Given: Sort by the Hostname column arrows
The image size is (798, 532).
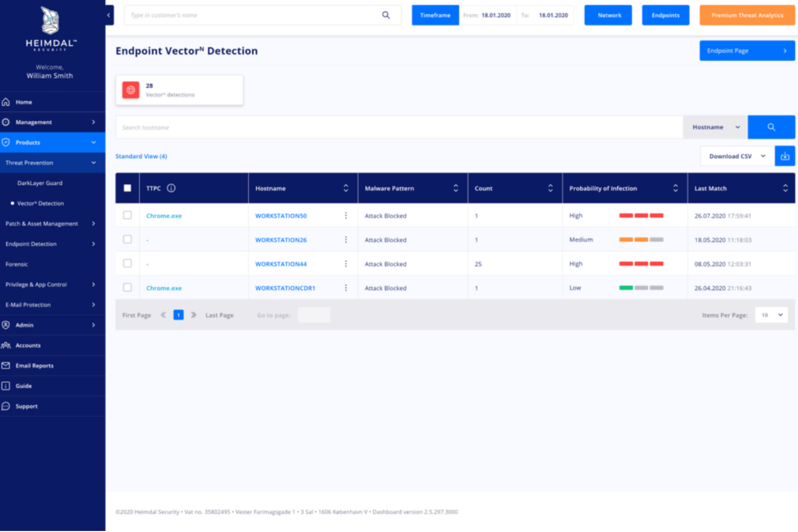Looking at the screenshot, I should click(x=346, y=188).
